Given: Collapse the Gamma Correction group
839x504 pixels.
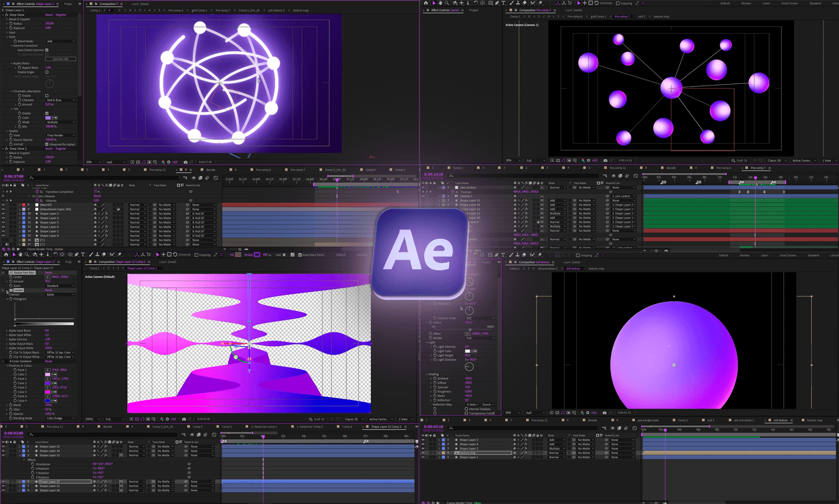Looking at the screenshot, I should pos(12,46).
